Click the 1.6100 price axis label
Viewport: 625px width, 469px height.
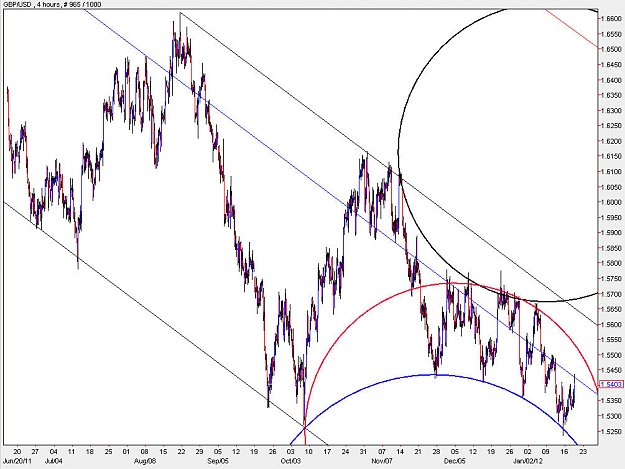coord(612,172)
